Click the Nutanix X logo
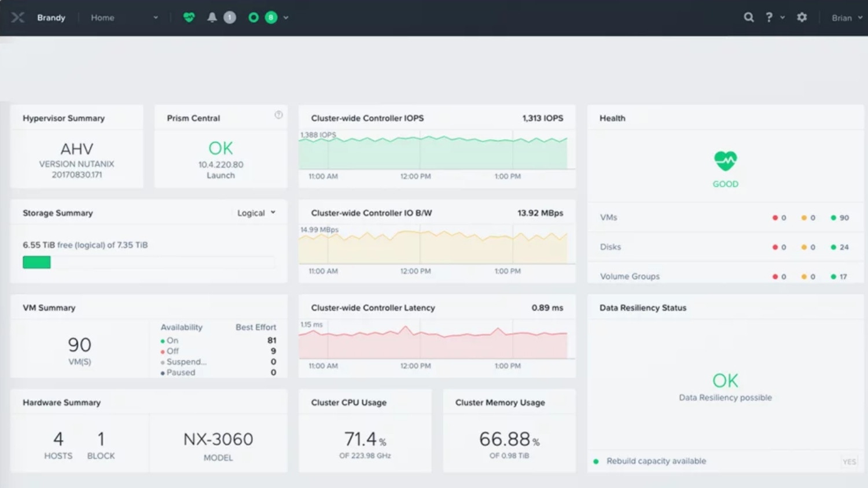The image size is (868, 488). 17,17
